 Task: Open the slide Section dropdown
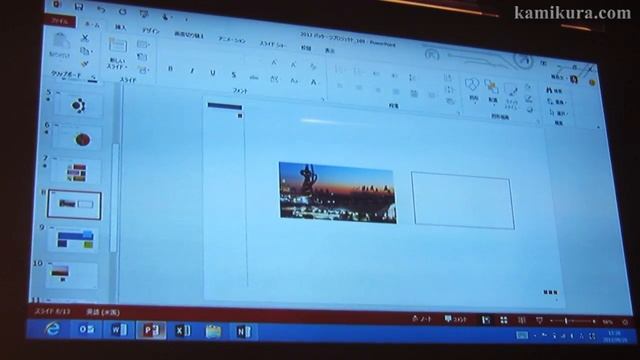[x=143, y=70]
